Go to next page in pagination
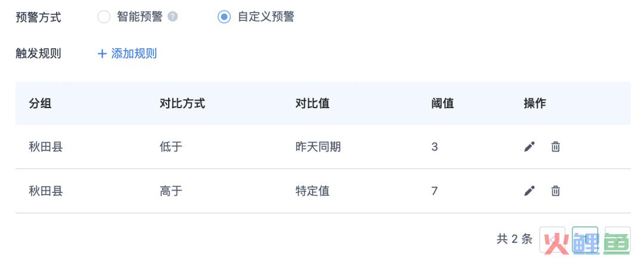 pos(618,239)
